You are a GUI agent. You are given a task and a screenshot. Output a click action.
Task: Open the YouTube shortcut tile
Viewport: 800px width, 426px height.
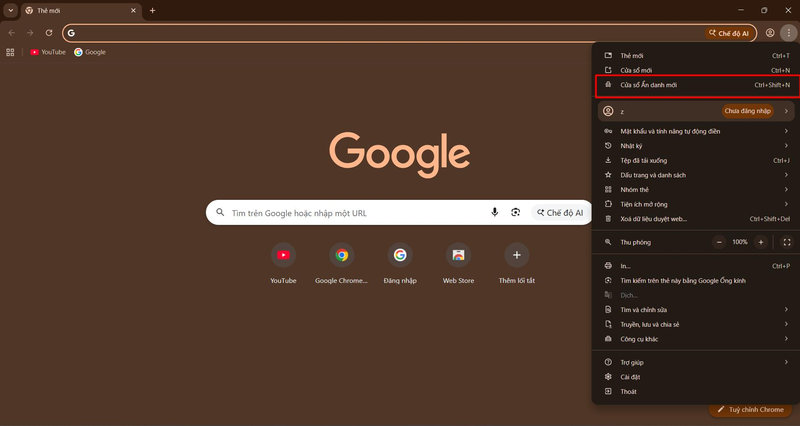pyautogui.click(x=283, y=264)
